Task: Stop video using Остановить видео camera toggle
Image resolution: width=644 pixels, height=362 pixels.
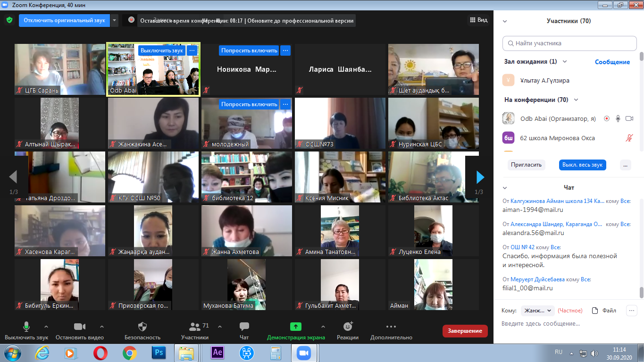Action: [x=79, y=327]
